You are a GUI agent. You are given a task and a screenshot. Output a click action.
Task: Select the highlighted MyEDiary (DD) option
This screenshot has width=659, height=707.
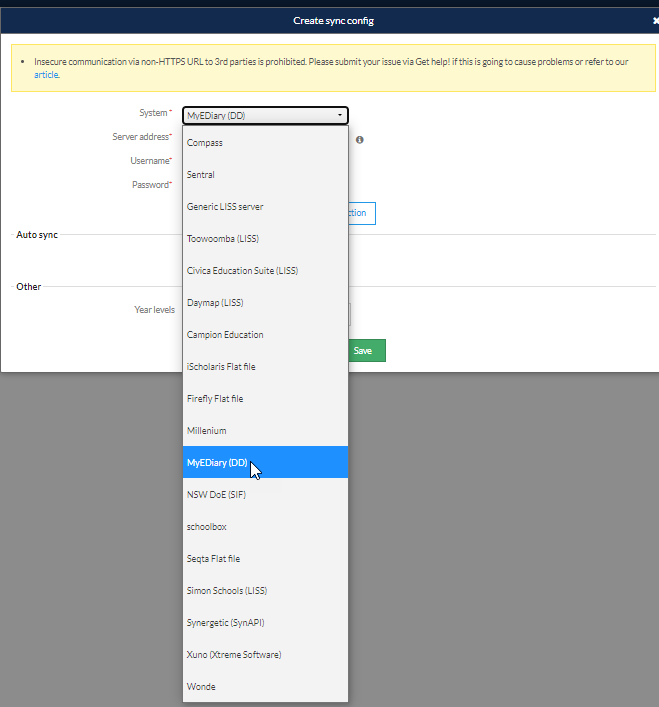(x=265, y=462)
